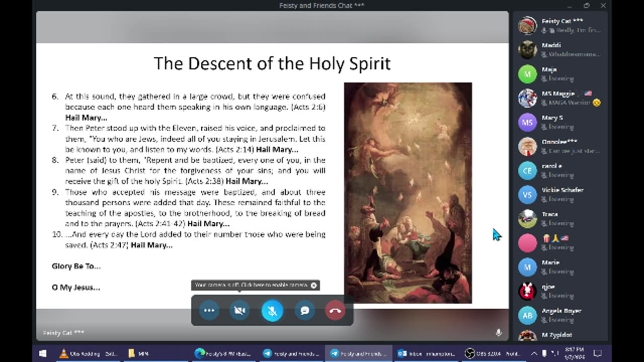Select participant rjoe bunny avatar
This screenshot has height=362, width=644.
click(x=527, y=291)
